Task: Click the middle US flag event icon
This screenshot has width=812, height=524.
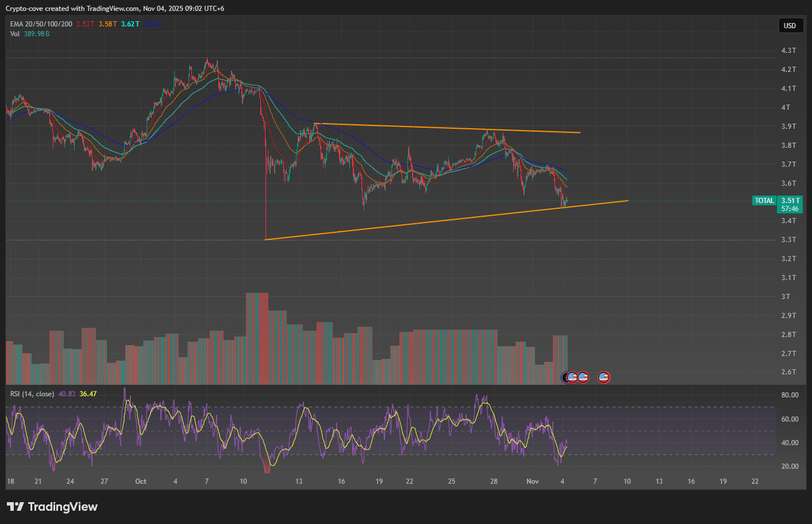Action: click(x=583, y=377)
